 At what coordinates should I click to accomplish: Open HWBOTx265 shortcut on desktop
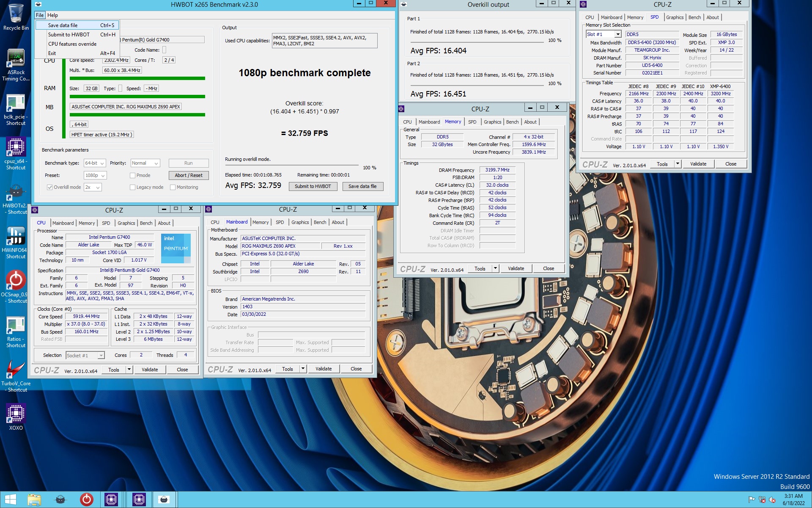point(16,199)
